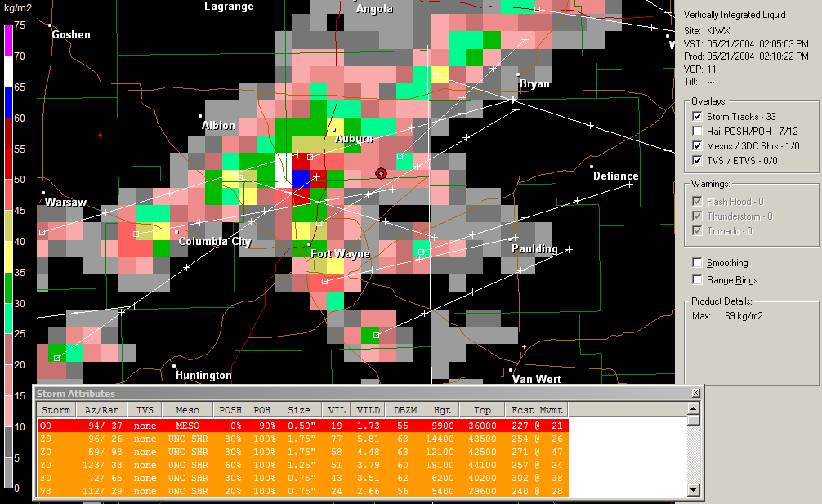Close the Storm Attributes panel
This screenshot has height=504, width=822.
(695, 393)
